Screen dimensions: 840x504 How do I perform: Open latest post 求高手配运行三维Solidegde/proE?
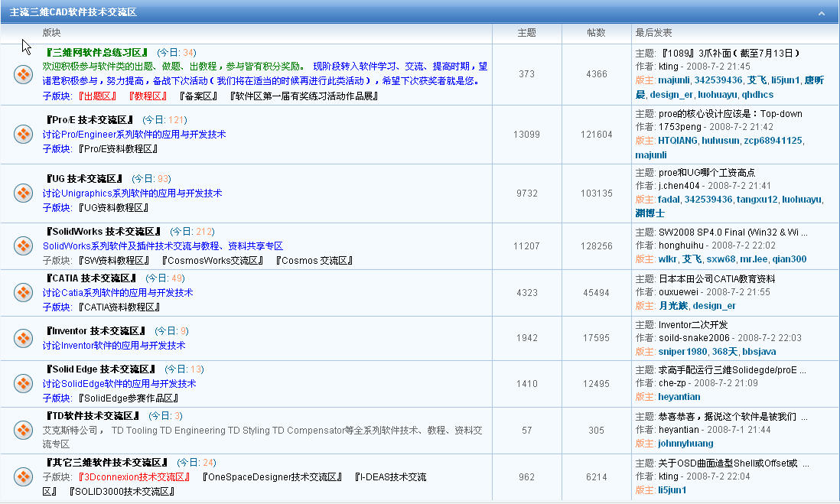pos(732,370)
